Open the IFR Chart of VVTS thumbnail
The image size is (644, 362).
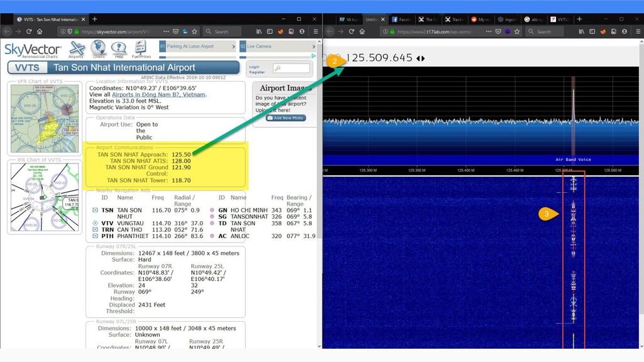click(45, 197)
